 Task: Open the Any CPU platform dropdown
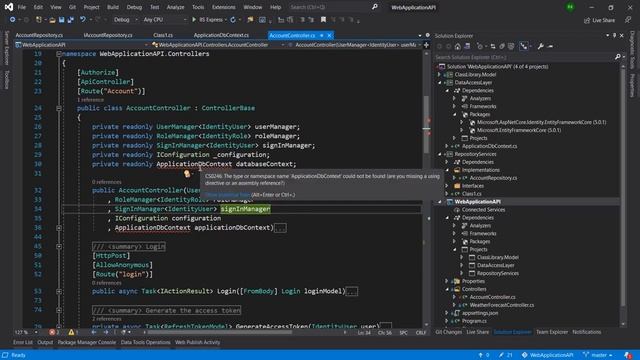pyautogui.click(x=164, y=20)
